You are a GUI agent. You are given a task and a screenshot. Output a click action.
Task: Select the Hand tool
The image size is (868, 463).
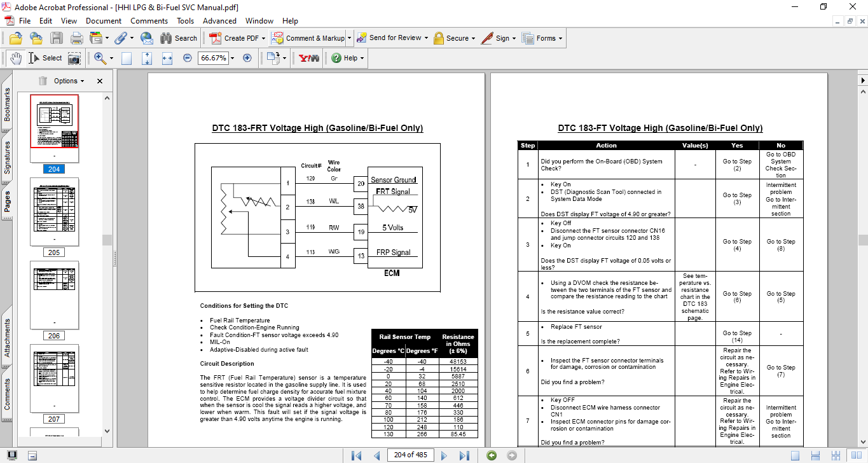tap(15, 58)
